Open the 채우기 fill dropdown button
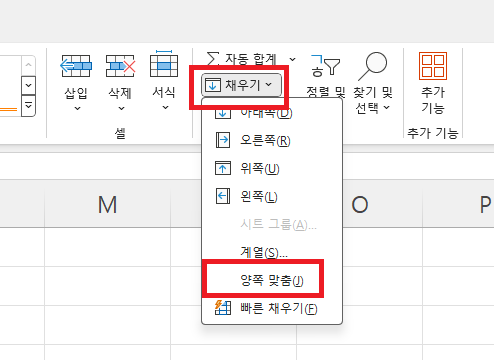 241,85
